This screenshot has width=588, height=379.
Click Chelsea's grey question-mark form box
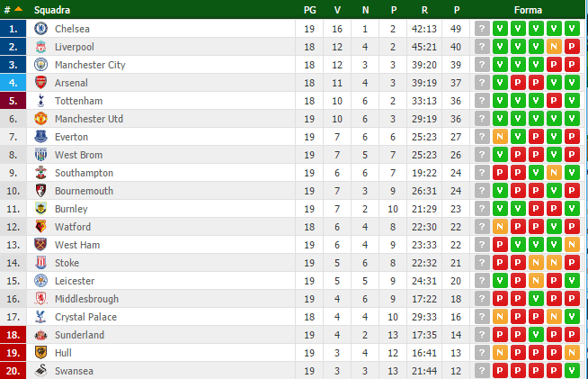483,29
